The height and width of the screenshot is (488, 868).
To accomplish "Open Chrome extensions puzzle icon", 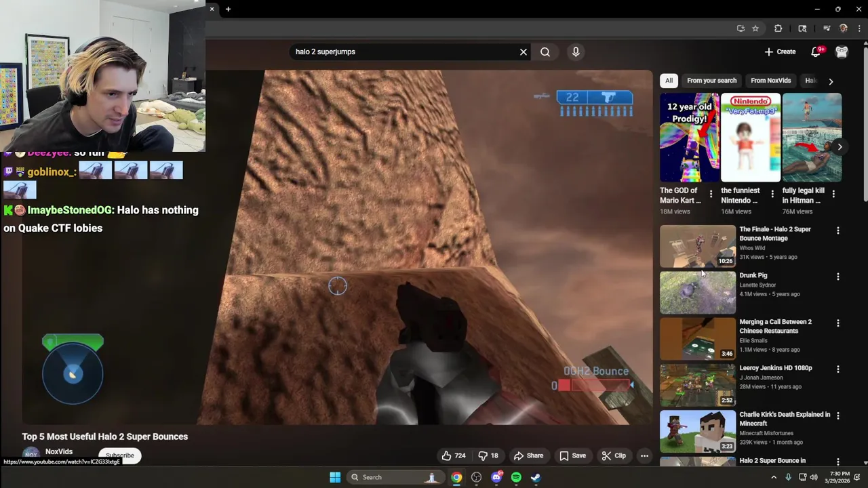I will tap(778, 28).
